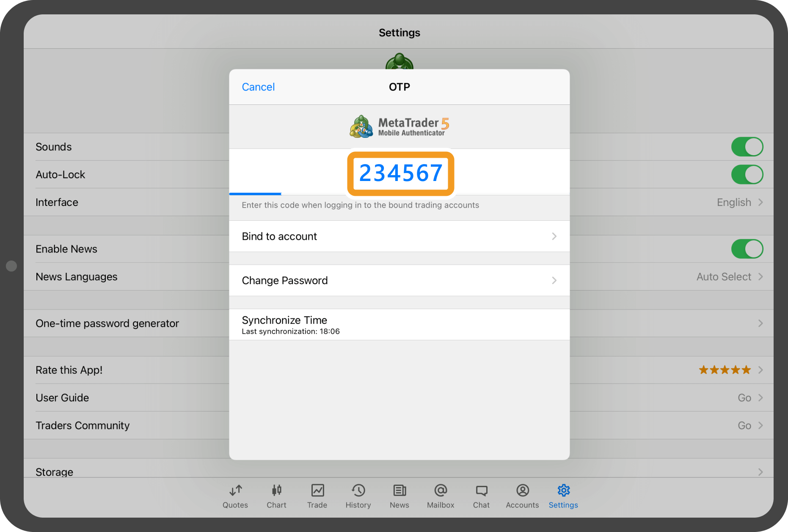Switch to the Accounts tab icon
788x532 pixels.
tap(522, 491)
